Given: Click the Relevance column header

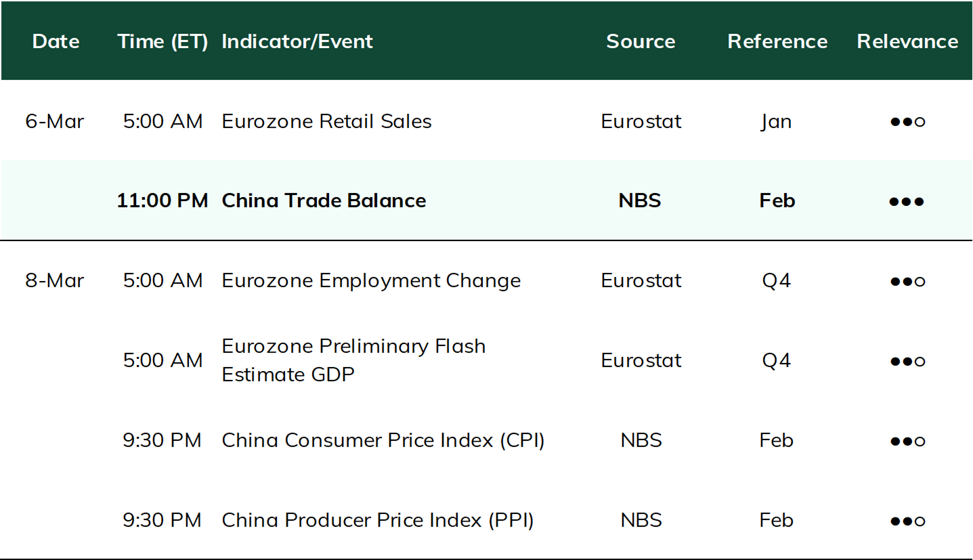Looking at the screenshot, I should coord(907,41).
